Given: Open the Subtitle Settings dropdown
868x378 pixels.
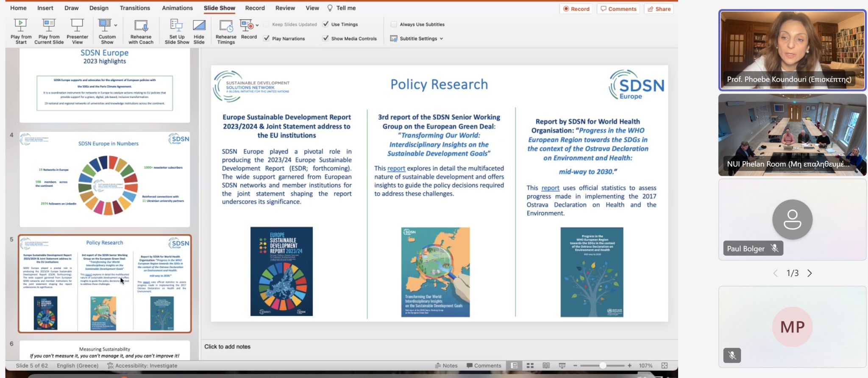Looking at the screenshot, I should point(441,39).
